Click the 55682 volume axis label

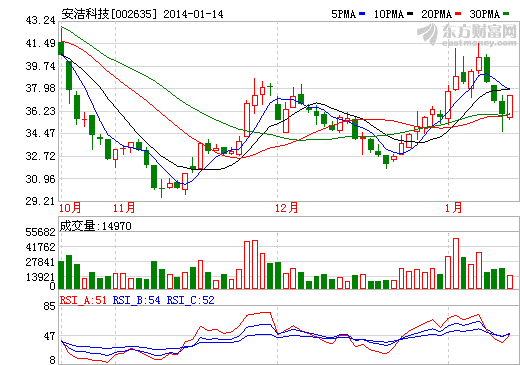pos(40,232)
